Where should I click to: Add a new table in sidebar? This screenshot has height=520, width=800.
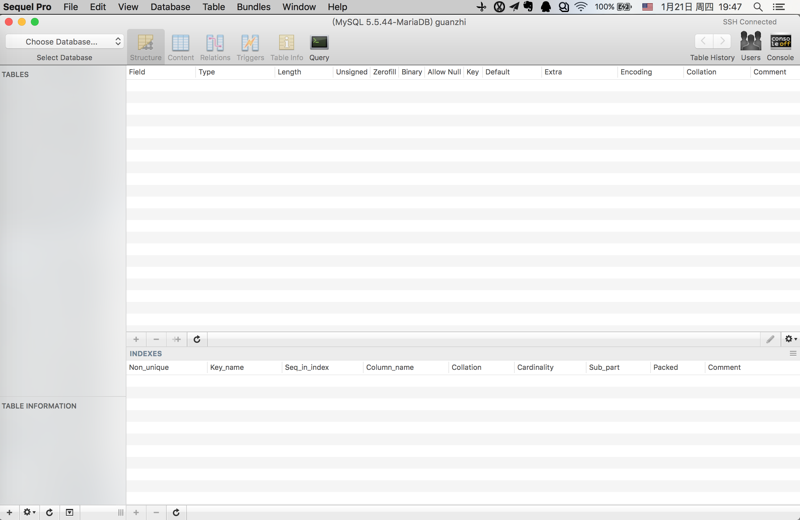pos(9,512)
